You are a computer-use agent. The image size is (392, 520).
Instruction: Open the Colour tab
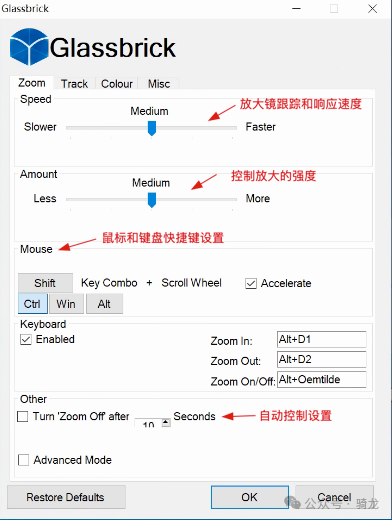click(x=117, y=84)
